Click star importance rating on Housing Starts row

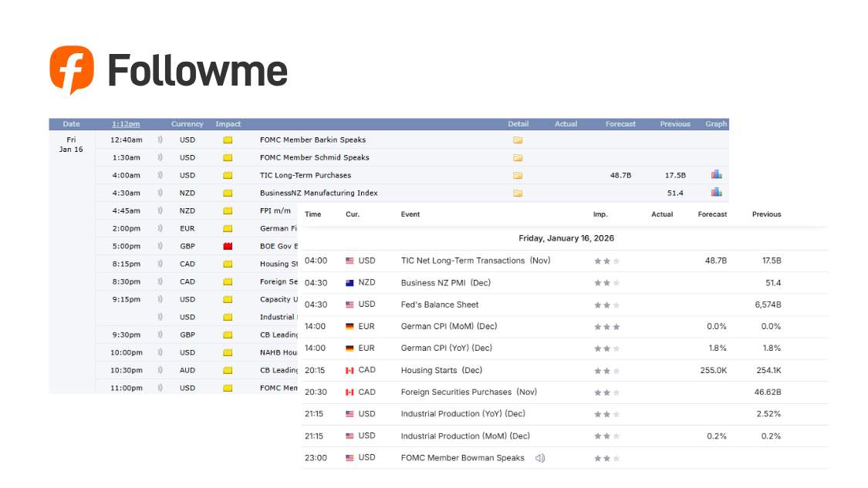coord(606,371)
